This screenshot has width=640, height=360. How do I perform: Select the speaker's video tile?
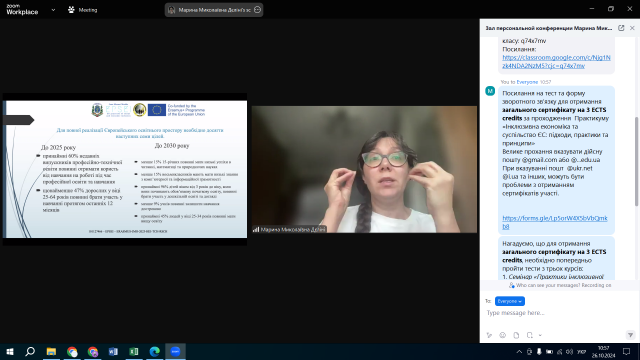(x=364, y=169)
